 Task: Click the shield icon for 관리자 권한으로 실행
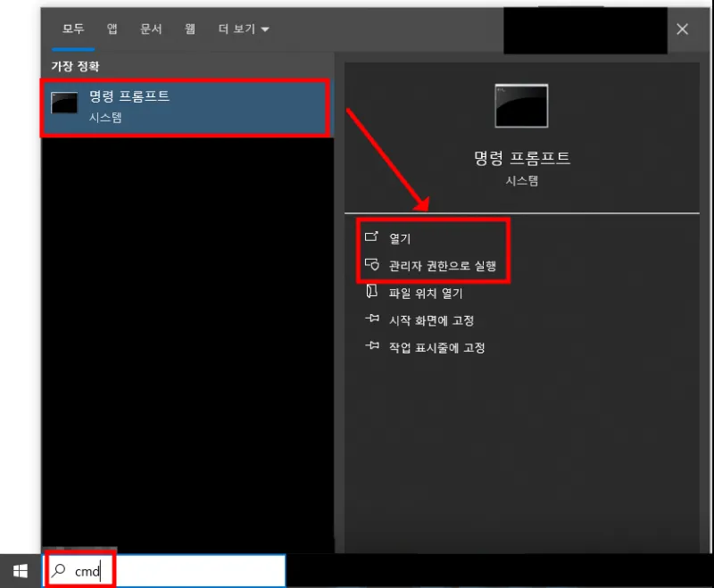[371, 266]
